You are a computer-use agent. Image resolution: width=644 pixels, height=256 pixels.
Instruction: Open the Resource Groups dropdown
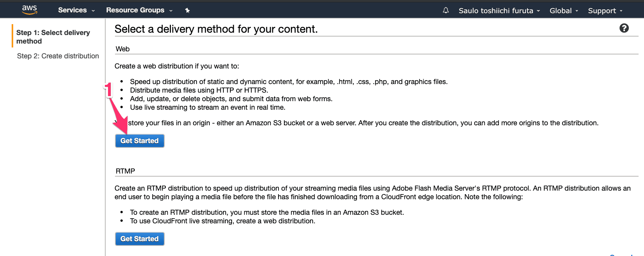coord(139,10)
